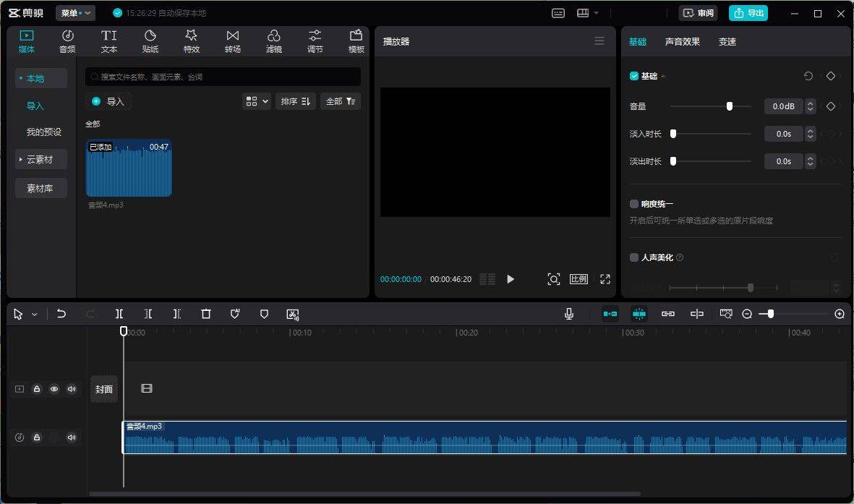854x504 pixels.
Task: Open the Stickers (贴纸) panel
Action: coord(150,41)
